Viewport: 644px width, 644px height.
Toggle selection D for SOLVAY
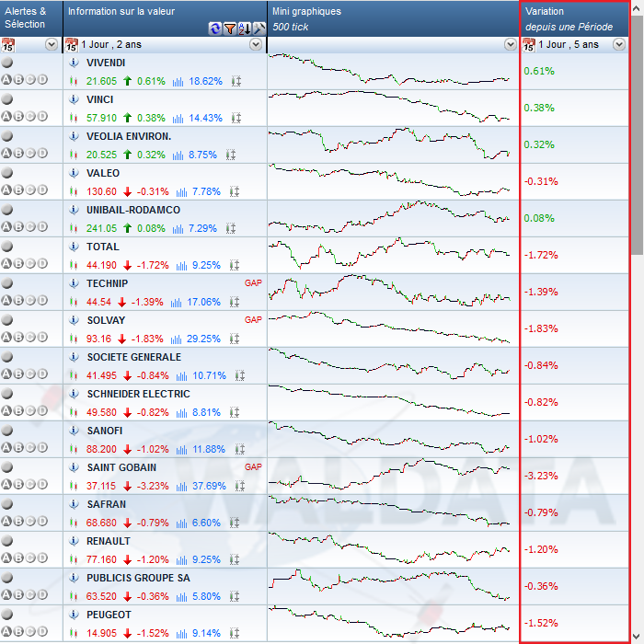[42, 338]
